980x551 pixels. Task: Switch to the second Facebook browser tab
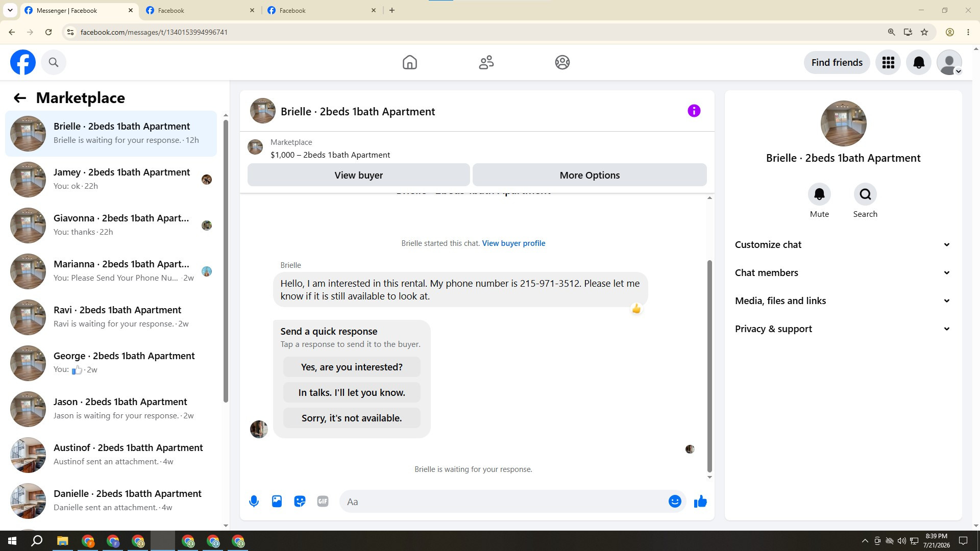pyautogui.click(x=199, y=10)
